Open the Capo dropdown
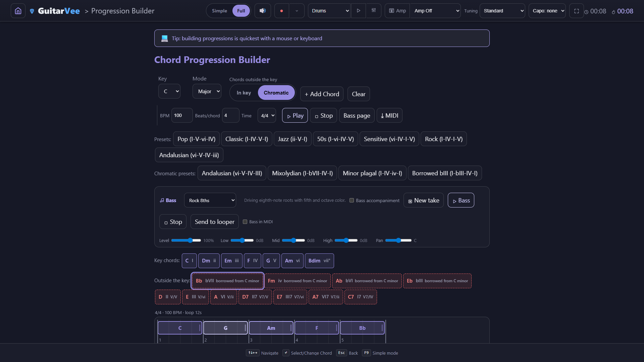The image size is (644, 362). click(547, 11)
